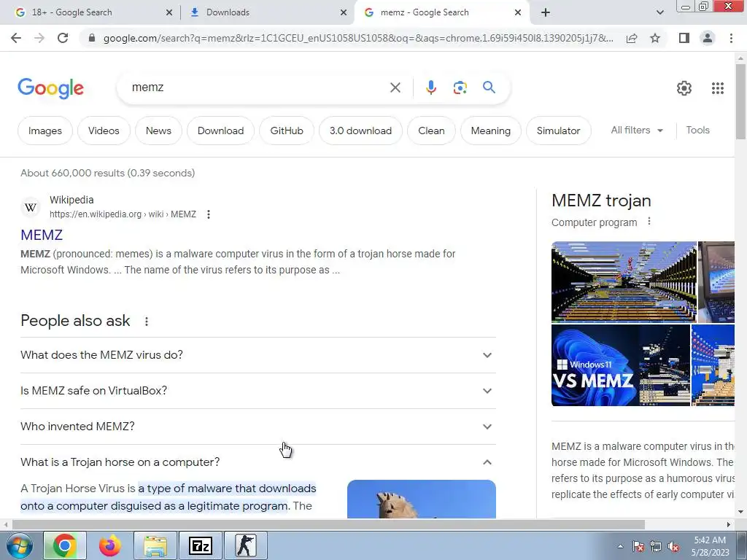This screenshot has height=560, width=747.
Task: Bookmark this page with the star icon
Action: (655, 38)
